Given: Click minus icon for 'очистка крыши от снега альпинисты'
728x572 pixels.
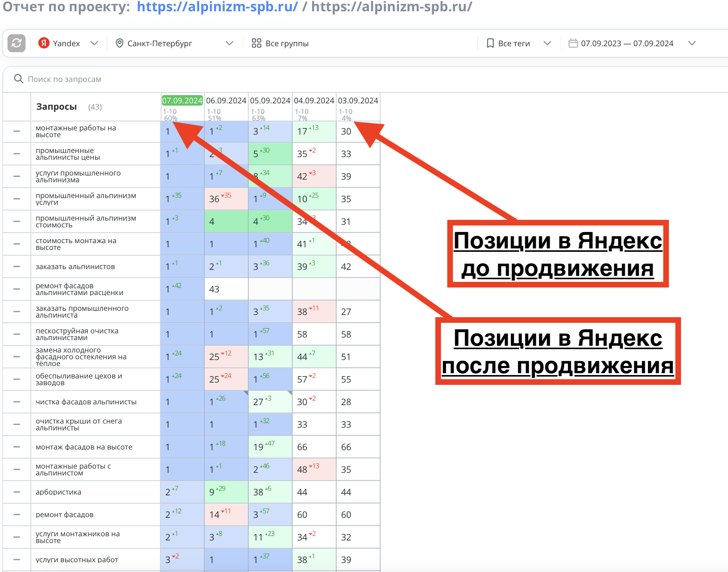Looking at the screenshot, I should [x=17, y=424].
